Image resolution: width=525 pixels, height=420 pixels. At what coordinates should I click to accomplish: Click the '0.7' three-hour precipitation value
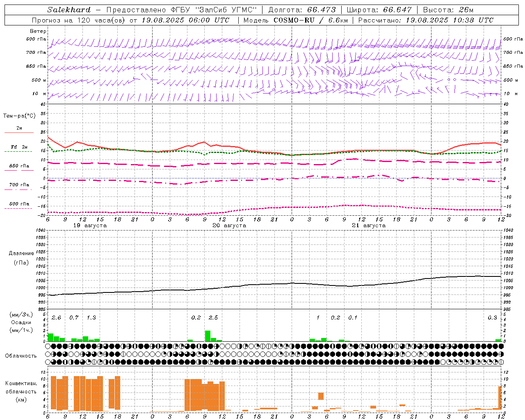tap(74, 318)
